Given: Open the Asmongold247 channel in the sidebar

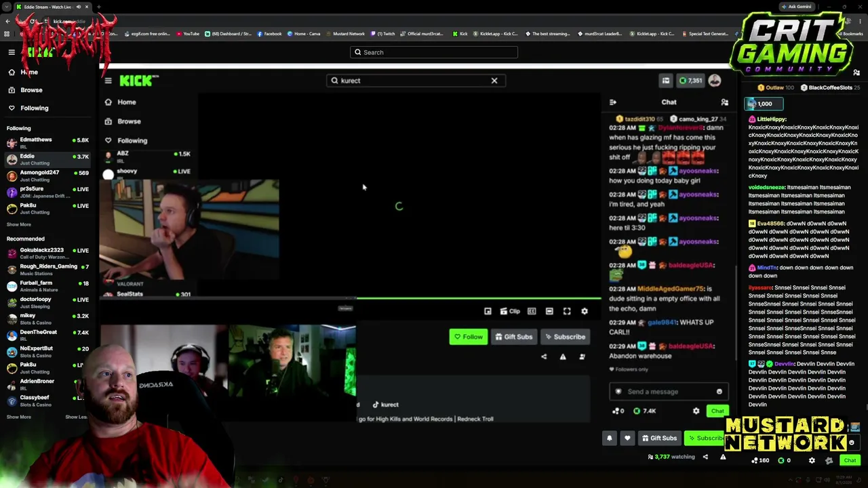Looking at the screenshot, I should pyautogui.click(x=47, y=176).
